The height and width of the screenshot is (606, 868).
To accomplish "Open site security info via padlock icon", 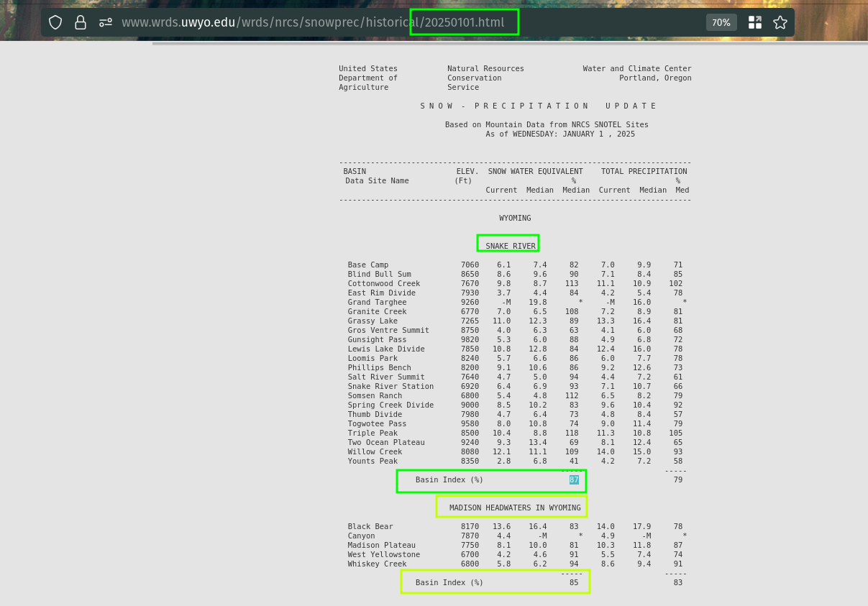I will (x=81, y=22).
